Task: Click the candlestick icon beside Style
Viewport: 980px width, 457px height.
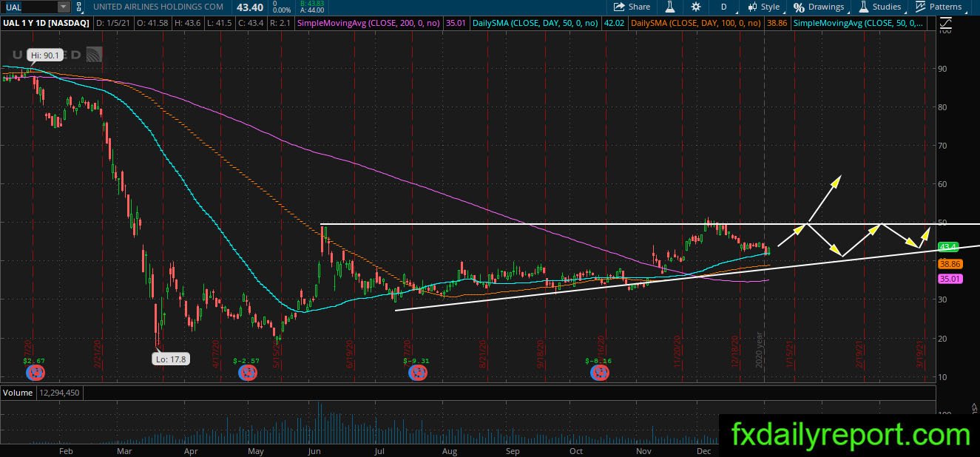Action: (x=753, y=7)
